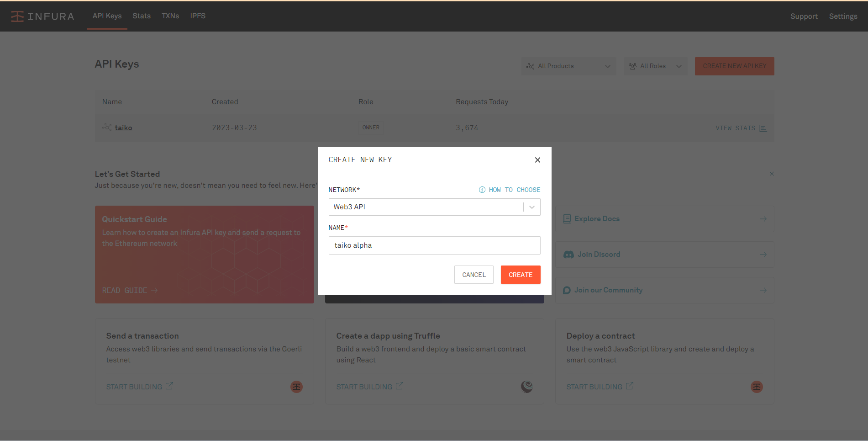Expand the All Products filter dropdown
The image size is (868, 441).
click(568, 66)
